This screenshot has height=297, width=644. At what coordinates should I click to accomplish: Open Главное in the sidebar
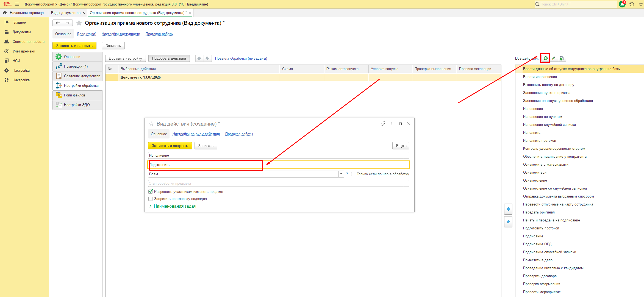point(19,22)
